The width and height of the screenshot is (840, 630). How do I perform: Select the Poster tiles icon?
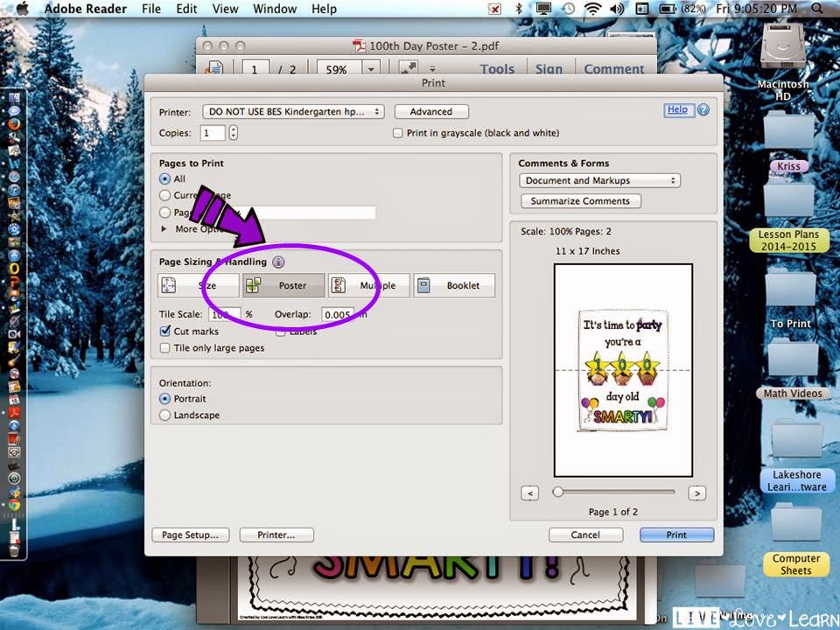point(254,285)
